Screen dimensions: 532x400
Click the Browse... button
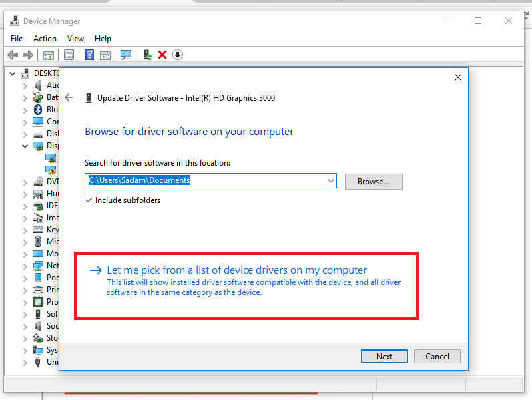click(x=374, y=182)
